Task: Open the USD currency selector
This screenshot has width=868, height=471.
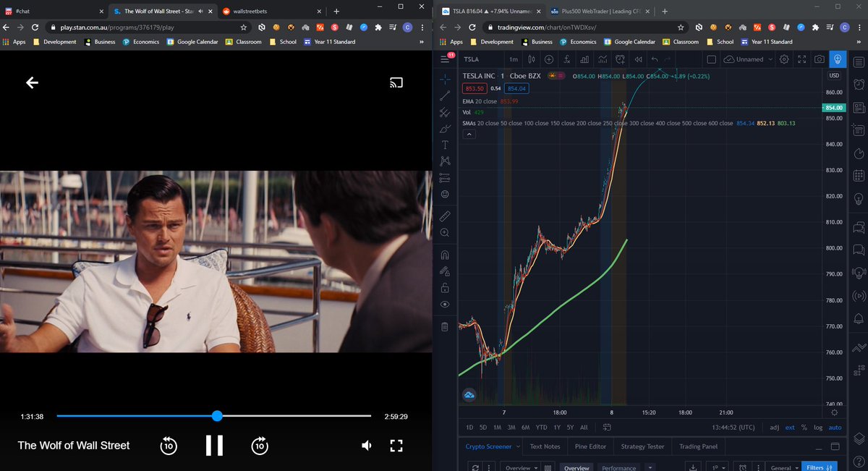Action: point(834,75)
